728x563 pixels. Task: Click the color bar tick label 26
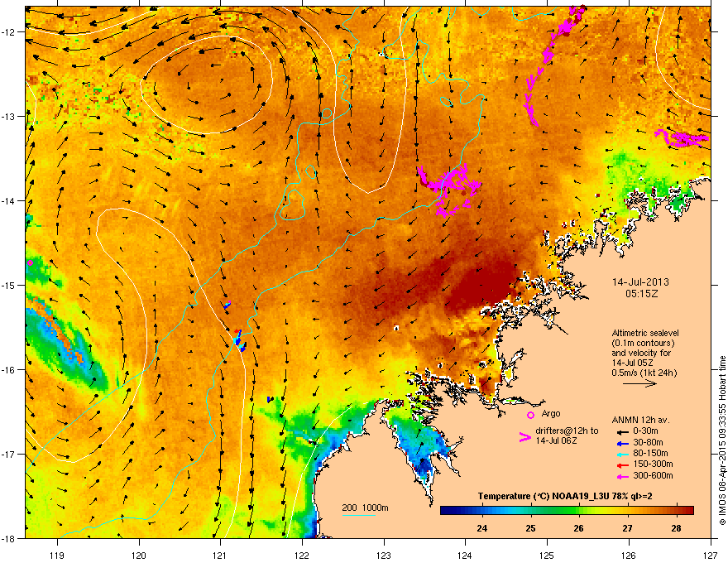(578, 528)
